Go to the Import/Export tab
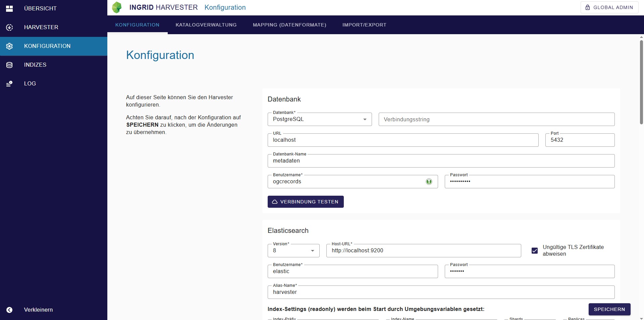The width and height of the screenshot is (644, 320). pos(364,25)
